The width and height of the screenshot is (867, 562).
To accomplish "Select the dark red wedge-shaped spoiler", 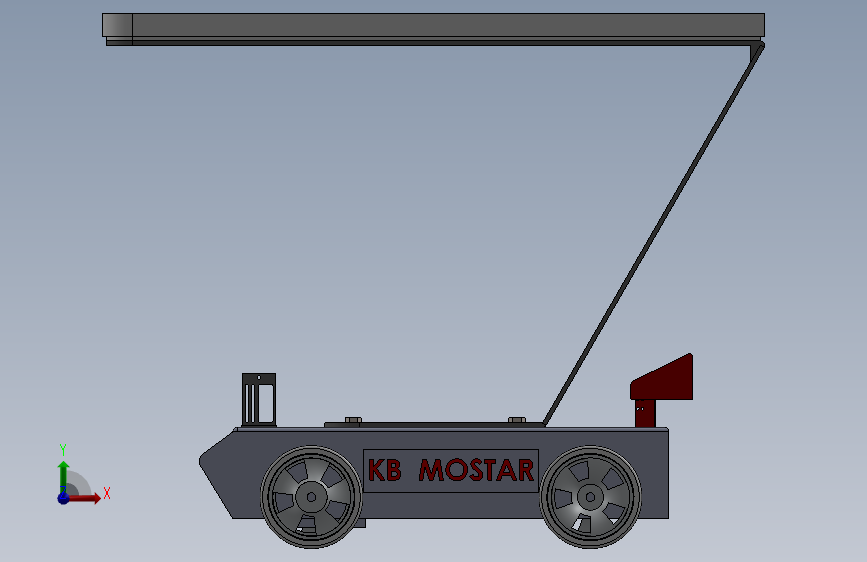I will point(666,381).
